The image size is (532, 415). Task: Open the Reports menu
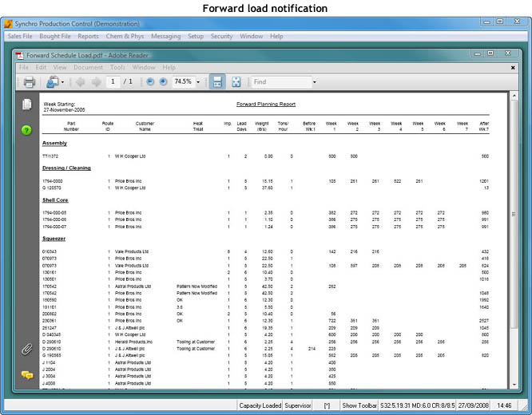(88, 36)
